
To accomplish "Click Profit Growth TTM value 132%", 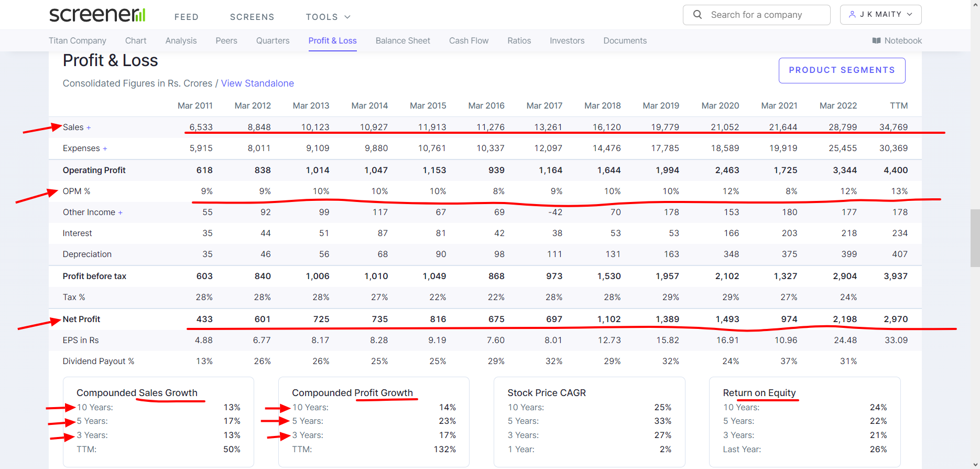I will click(x=445, y=449).
